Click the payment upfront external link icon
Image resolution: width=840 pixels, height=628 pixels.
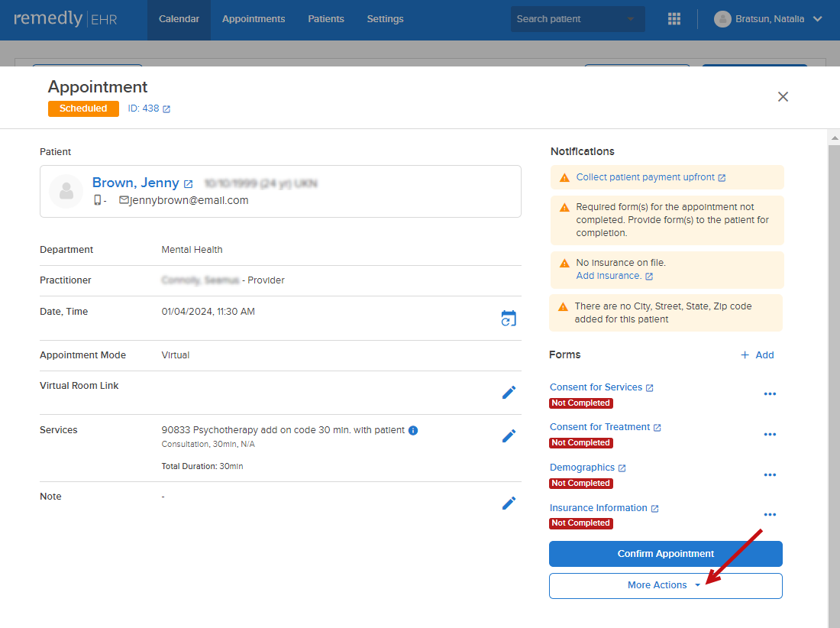coord(722,178)
